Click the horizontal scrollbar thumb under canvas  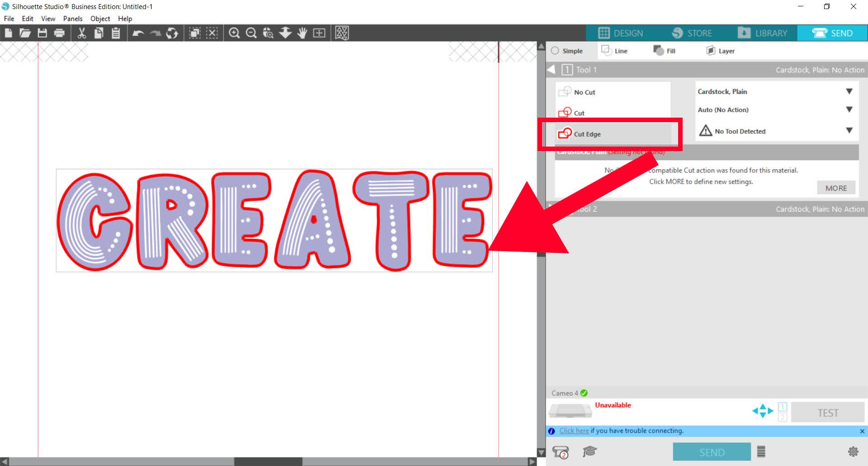click(x=268, y=461)
